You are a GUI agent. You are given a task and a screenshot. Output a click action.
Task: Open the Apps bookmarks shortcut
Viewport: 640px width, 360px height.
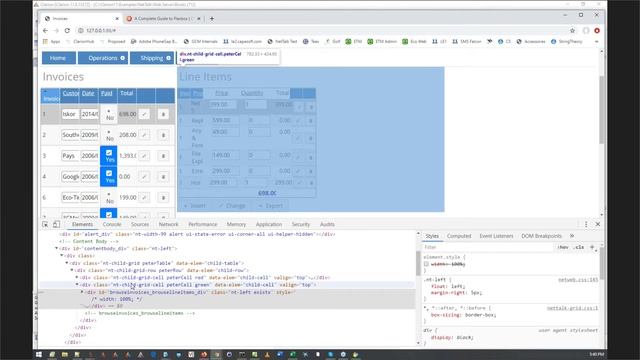(51, 41)
